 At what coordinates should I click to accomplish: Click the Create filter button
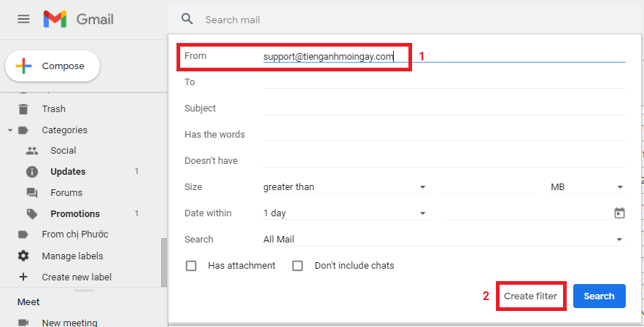pyautogui.click(x=530, y=296)
